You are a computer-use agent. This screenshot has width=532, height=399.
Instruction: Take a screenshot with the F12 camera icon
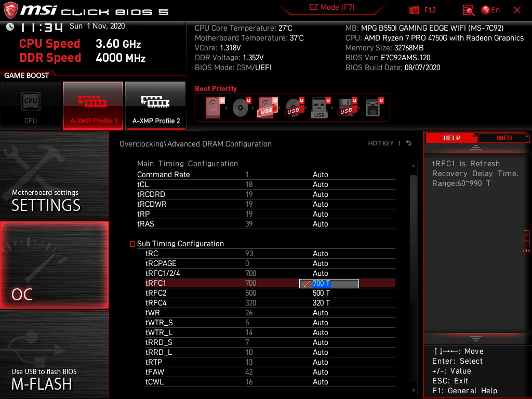click(x=414, y=10)
